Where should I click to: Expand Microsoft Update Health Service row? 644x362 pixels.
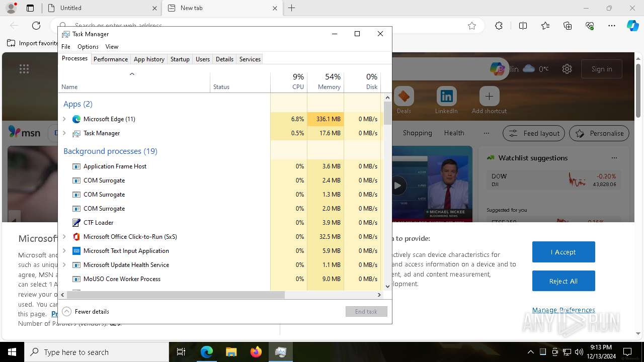click(x=64, y=265)
